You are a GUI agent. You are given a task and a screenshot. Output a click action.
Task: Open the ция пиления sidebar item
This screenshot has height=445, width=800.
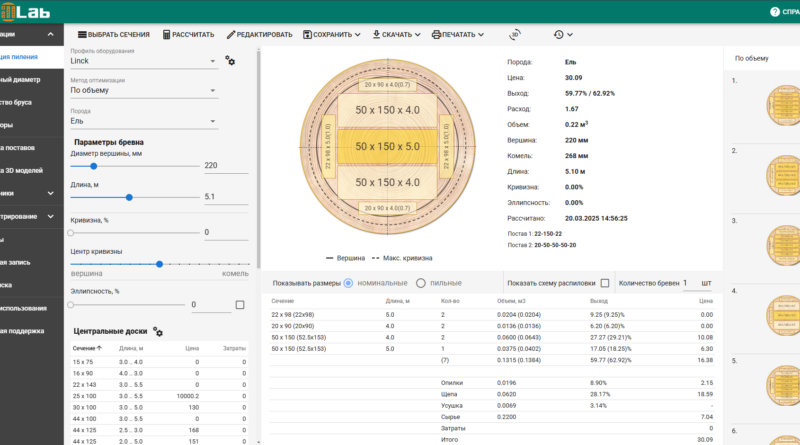click(x=31, y=57)
